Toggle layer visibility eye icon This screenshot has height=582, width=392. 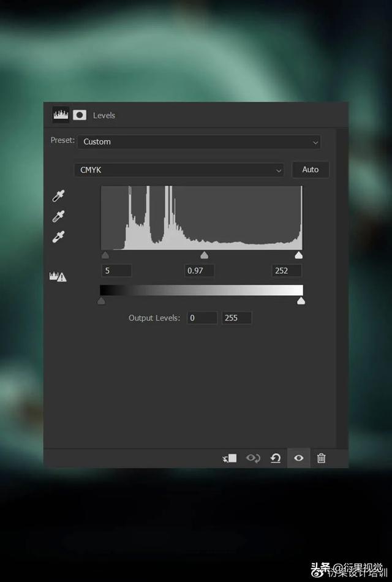pos(298,458)
